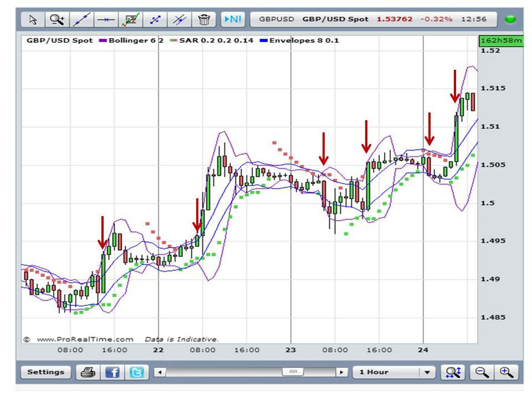532x399 pixels.
Task: Click the GBPUSD symbol field
Action: click(276, 19)
